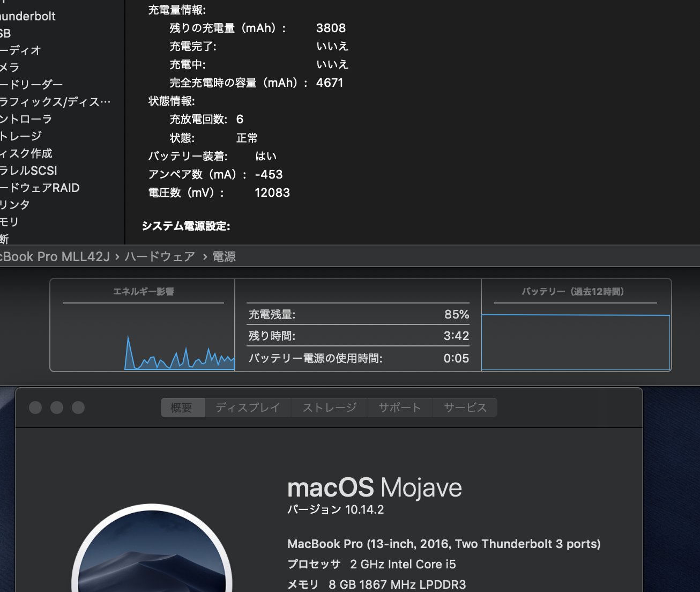Image resolution: width=700 pixels, height=592 pixels.
Task: Select オーディオ in the sidebar
Action: pyautogui.click(x=21, y=50)
